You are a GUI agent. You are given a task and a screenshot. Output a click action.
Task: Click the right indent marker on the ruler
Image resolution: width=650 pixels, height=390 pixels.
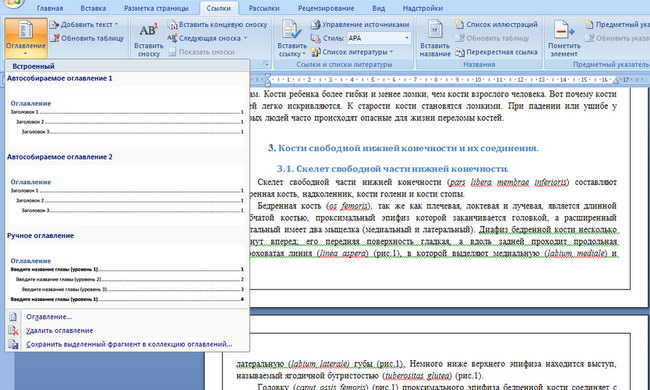[x=616, y=81]
